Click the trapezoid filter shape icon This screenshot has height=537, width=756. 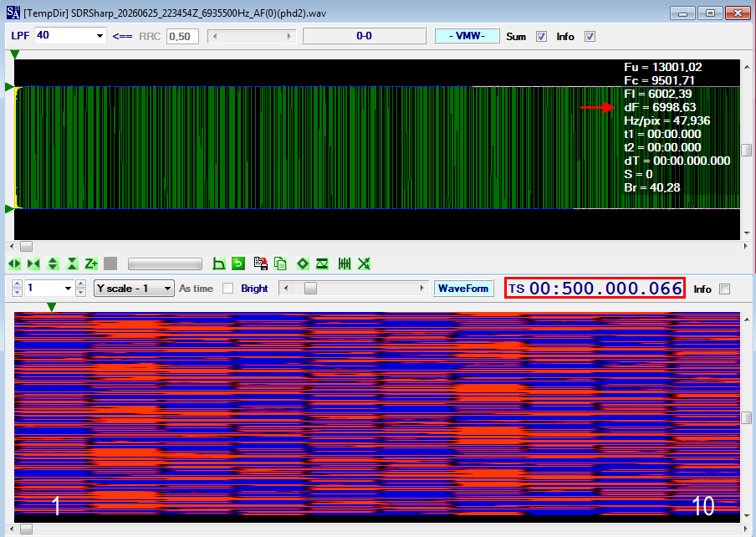pyautogui.click(x=219, y=263)
